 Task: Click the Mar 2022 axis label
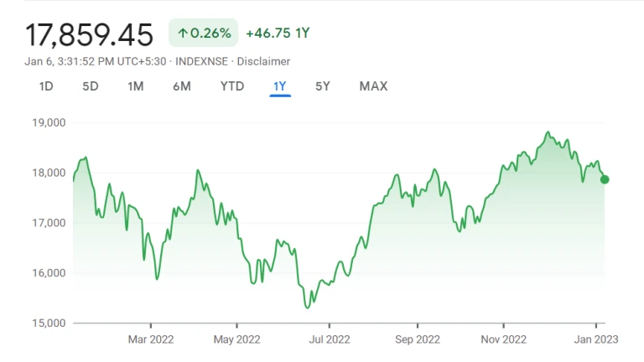coord(151,339)
